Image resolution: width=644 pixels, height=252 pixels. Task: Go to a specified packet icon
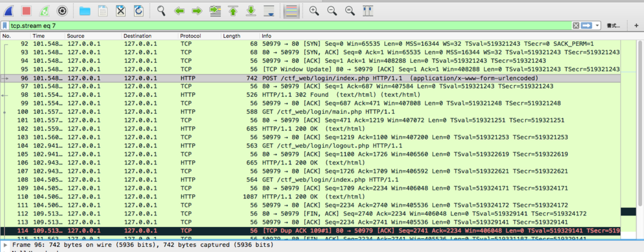pos(215,11)
